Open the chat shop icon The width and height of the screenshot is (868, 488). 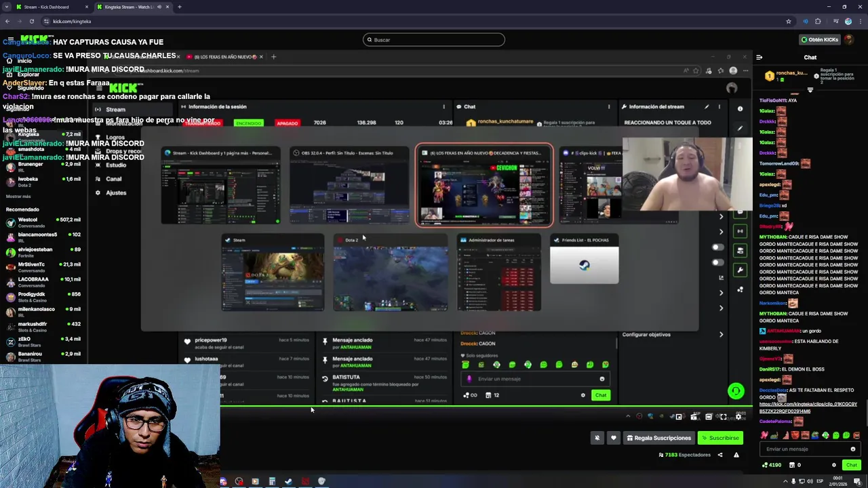click(x=792, y=465)
